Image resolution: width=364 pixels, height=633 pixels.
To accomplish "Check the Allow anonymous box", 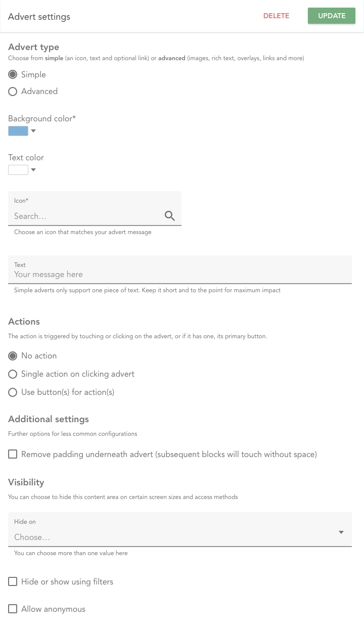I will coord(13,609).
